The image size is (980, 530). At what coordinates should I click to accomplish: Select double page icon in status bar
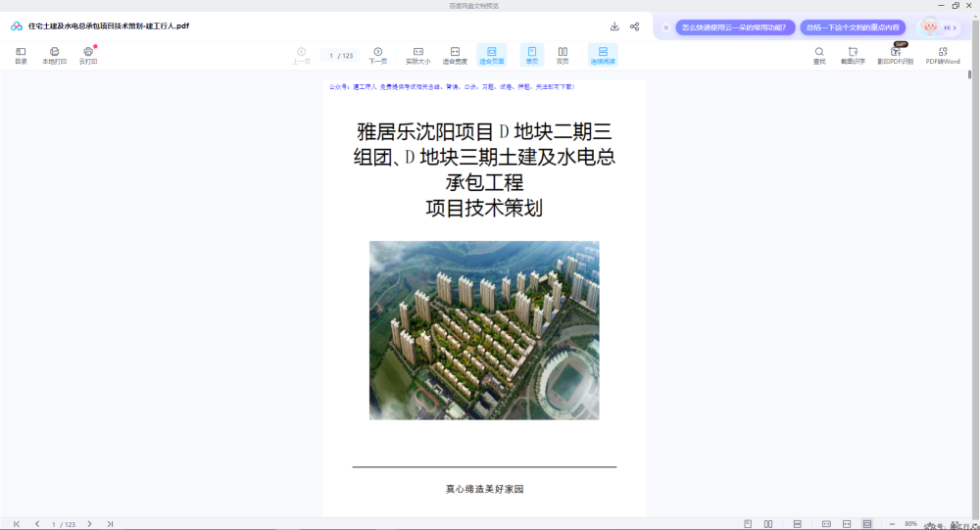pos(768,524)
